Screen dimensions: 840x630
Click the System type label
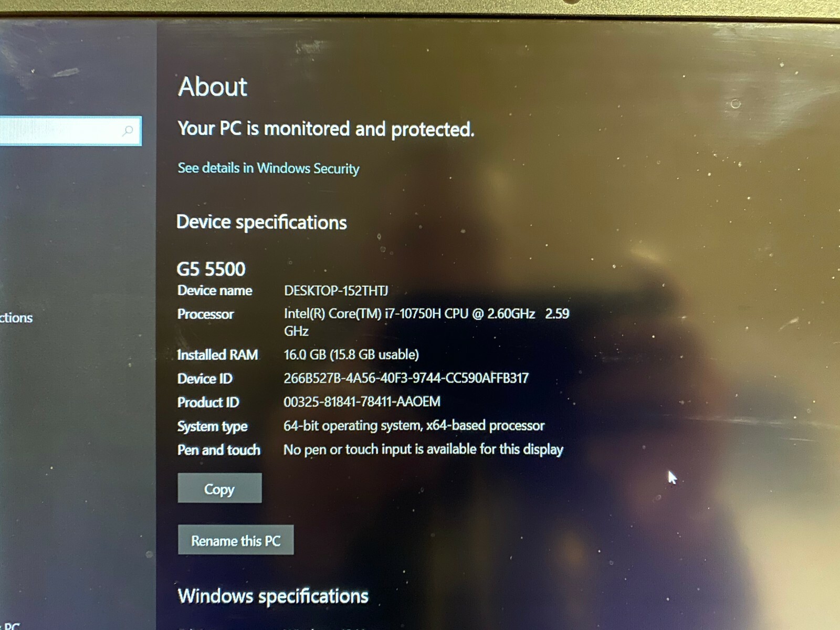212,426
